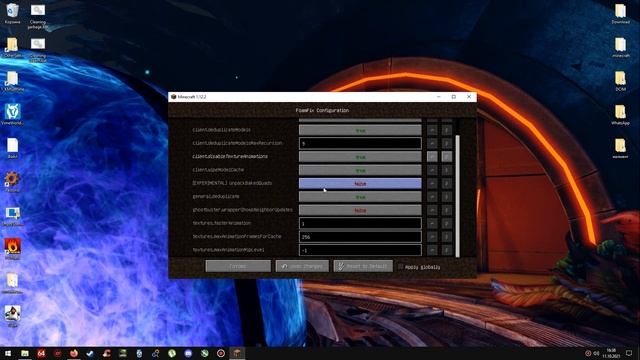The image size is (640, 360).
Task: Undo changes for deduplicateModelsMaxRecursion row
Action: coord(432,143)
